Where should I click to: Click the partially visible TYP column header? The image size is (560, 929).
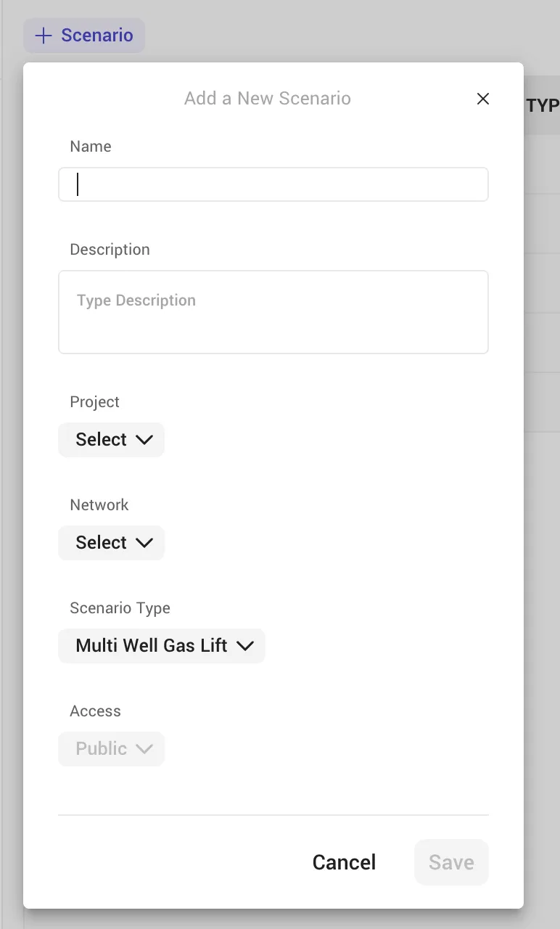tap(543, 106)
